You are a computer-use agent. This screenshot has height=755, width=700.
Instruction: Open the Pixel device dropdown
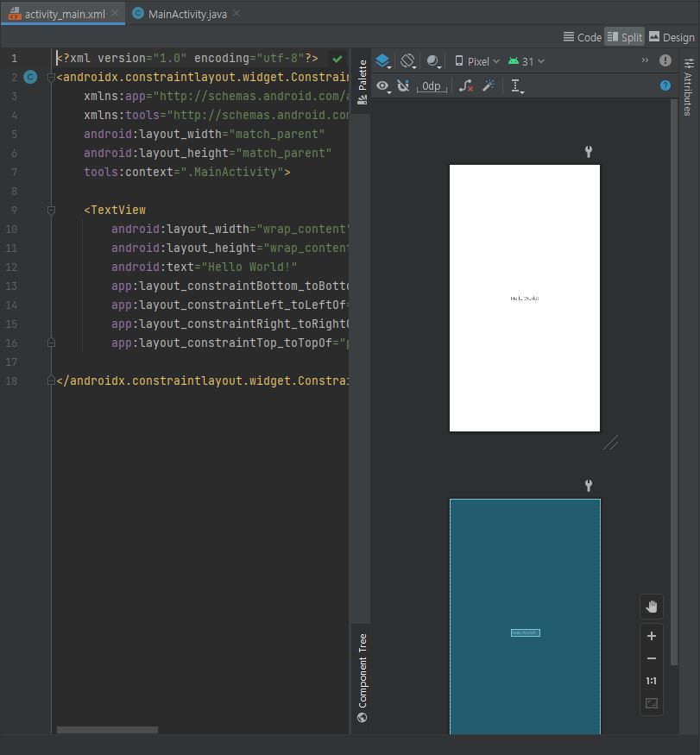[x=477, y=61]
